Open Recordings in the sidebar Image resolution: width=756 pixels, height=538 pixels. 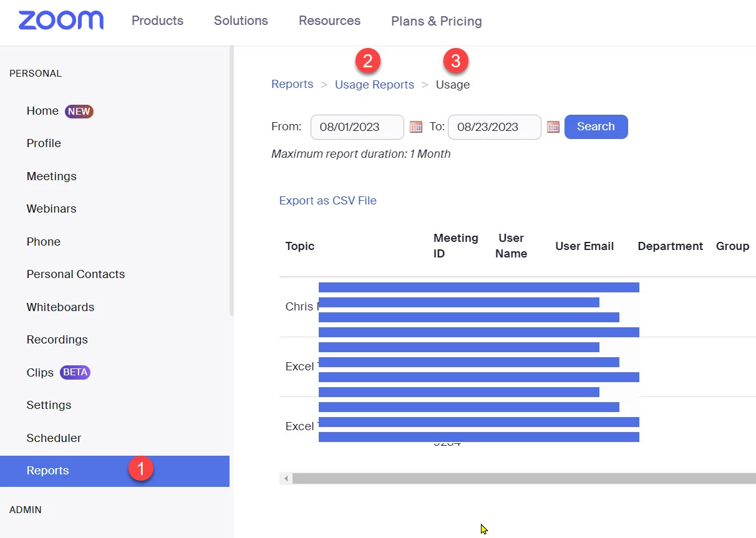click(x=57, y=340)
